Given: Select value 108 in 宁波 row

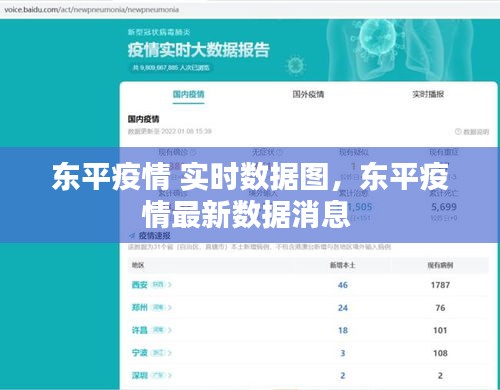Looking at the screenshot, I should [440, 353].
